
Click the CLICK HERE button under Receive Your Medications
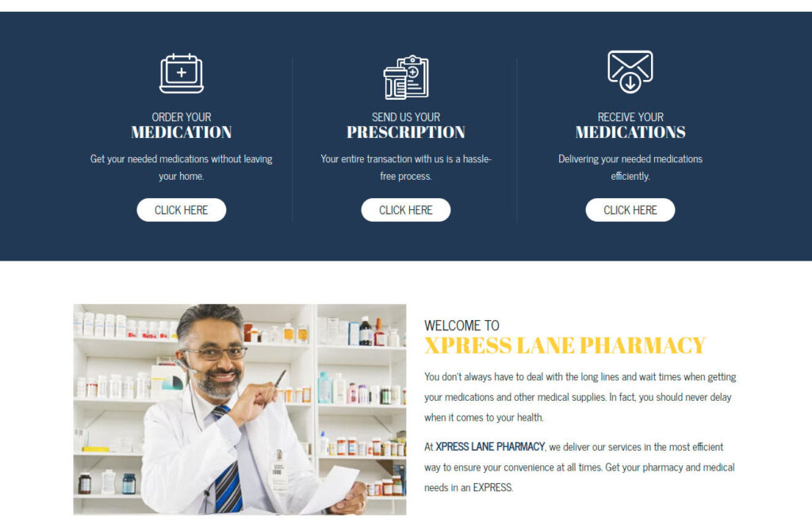(x=630, y=210)
